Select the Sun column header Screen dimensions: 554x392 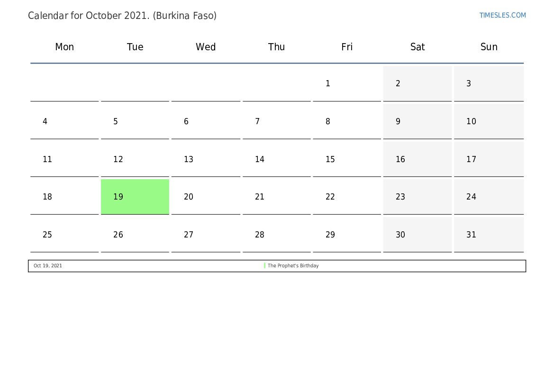pos(489,47)
